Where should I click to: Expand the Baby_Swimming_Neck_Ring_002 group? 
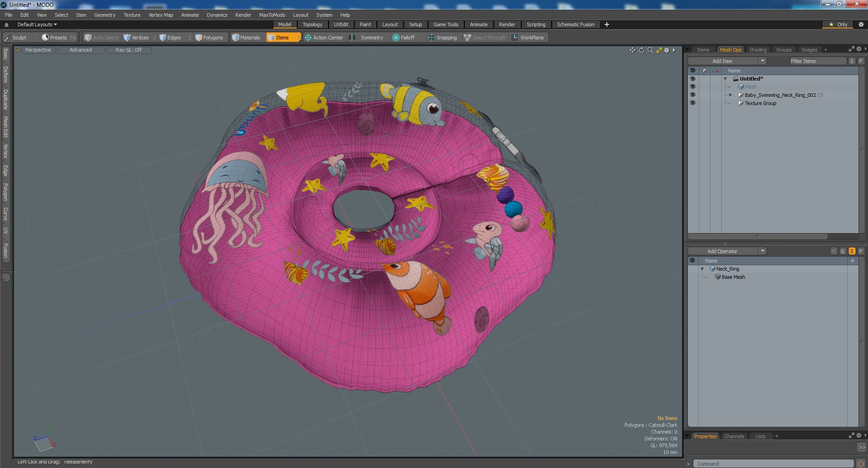click(730, 95)
